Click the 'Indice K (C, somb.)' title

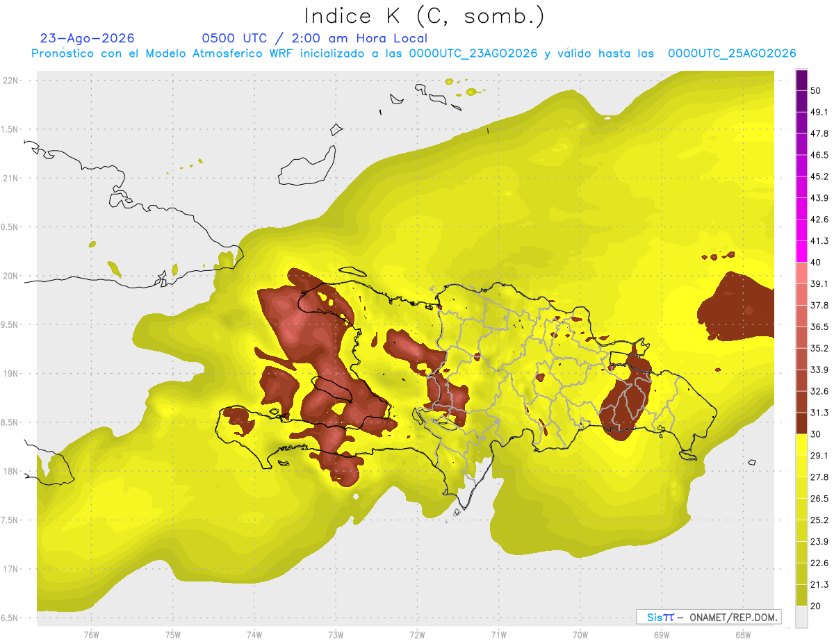[424, 15]
